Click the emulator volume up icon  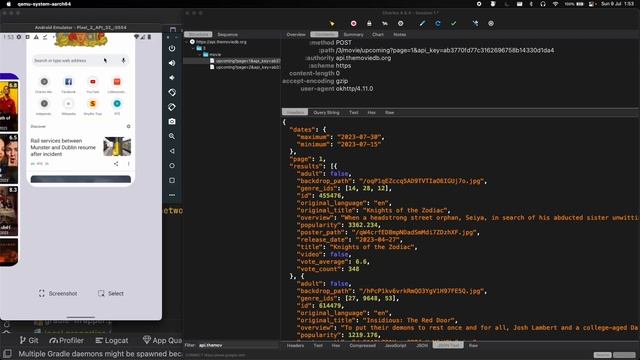[172, 63]
